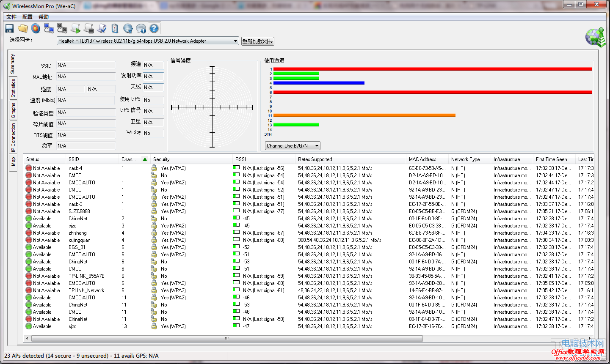This screenshot has width=610, height=364.
Task: Click the speech bubble info icon
Action: [141, 28]
